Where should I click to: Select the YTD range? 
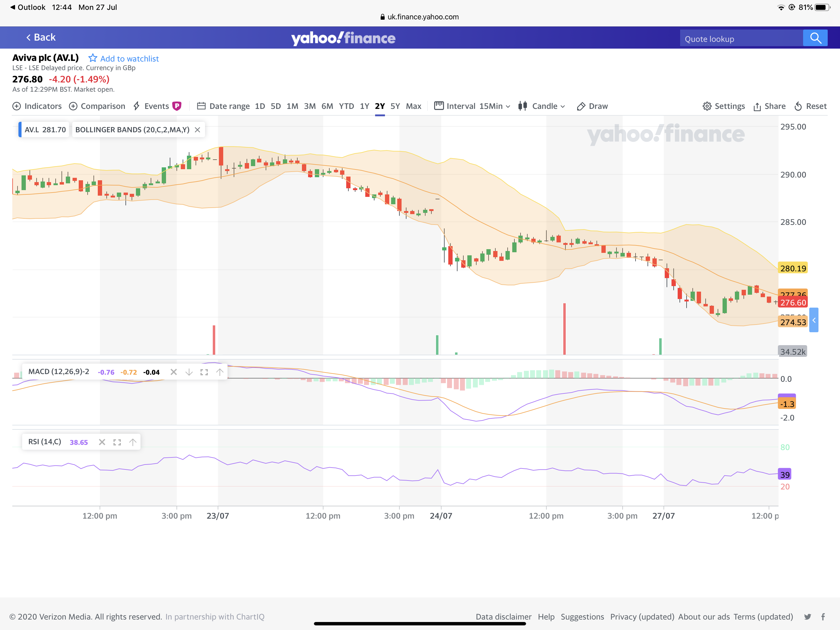click(346, 106)
